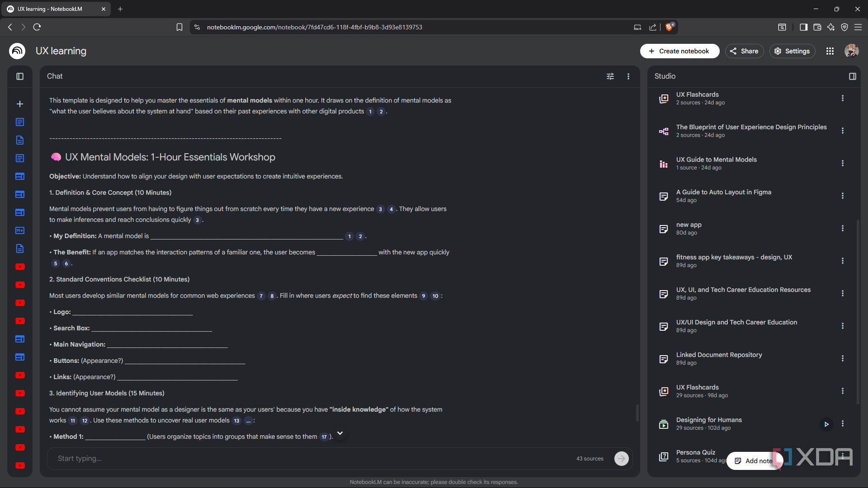868x488 pixels.
Task: Click the Studio panel scrollbar
Action: tap(858, 312)
